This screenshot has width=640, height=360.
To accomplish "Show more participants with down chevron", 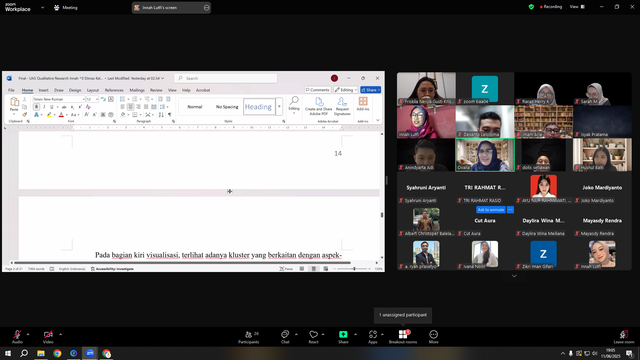I will click(x=514, y=276).
